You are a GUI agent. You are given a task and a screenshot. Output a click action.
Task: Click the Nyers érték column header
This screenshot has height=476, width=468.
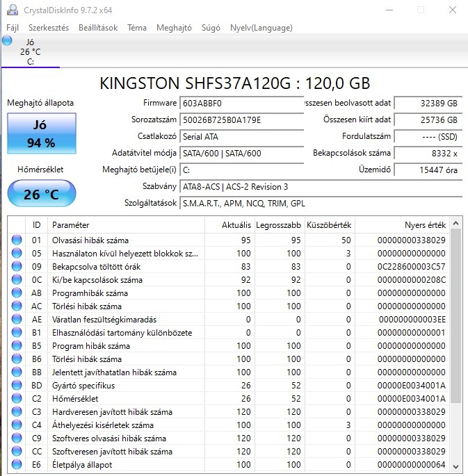click(402, 225)
